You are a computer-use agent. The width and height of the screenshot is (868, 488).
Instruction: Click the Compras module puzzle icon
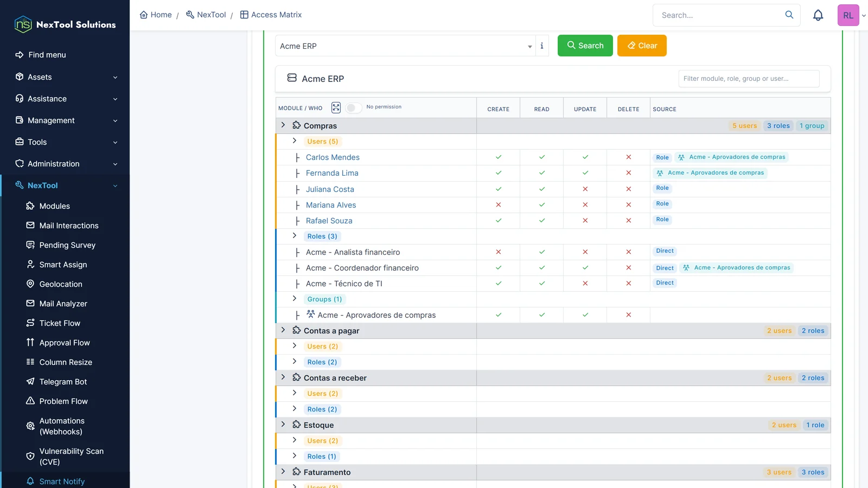(297, 125)
